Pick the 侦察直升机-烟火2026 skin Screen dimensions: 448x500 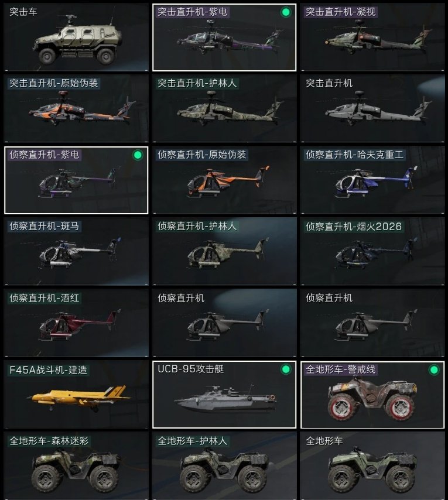click(372, 252)
